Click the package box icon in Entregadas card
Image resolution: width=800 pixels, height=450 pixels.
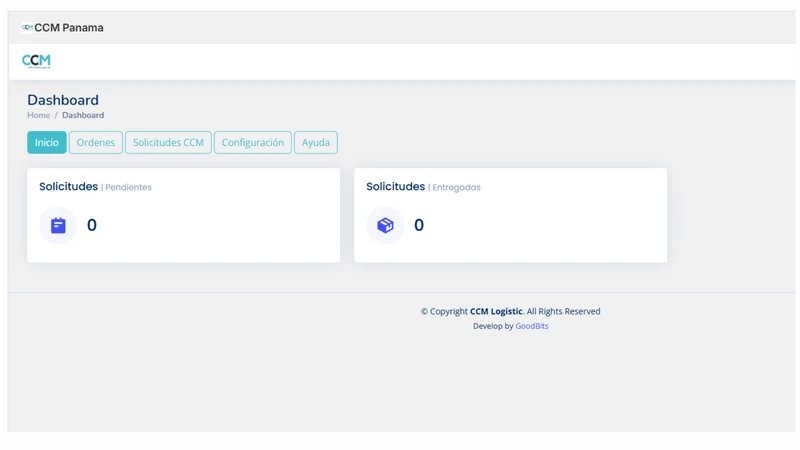(x=385, y=225)
